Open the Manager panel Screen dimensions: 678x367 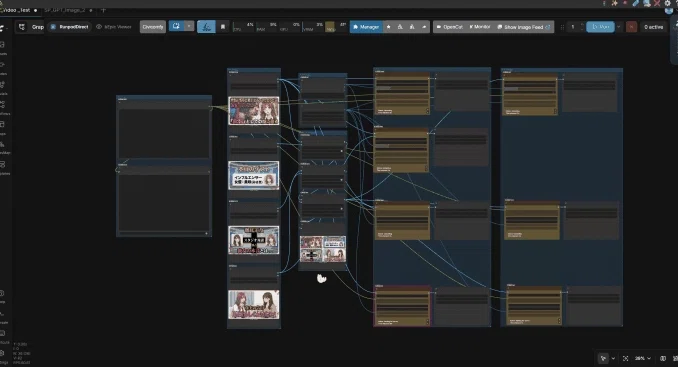point(366,27)
